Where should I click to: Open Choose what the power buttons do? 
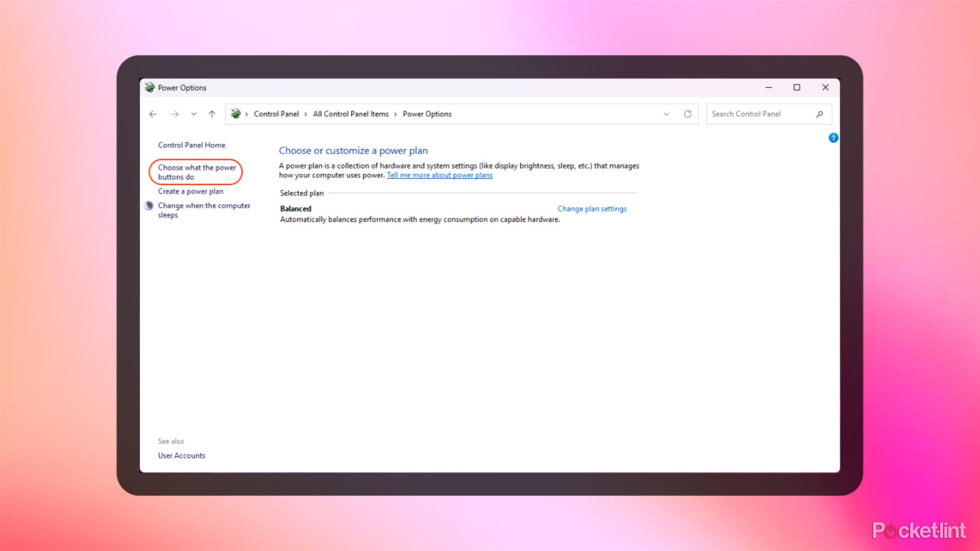[197, 172]
